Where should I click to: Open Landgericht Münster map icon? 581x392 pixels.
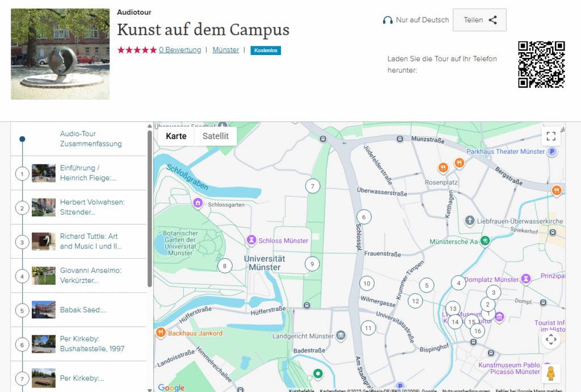click(340, 336)
